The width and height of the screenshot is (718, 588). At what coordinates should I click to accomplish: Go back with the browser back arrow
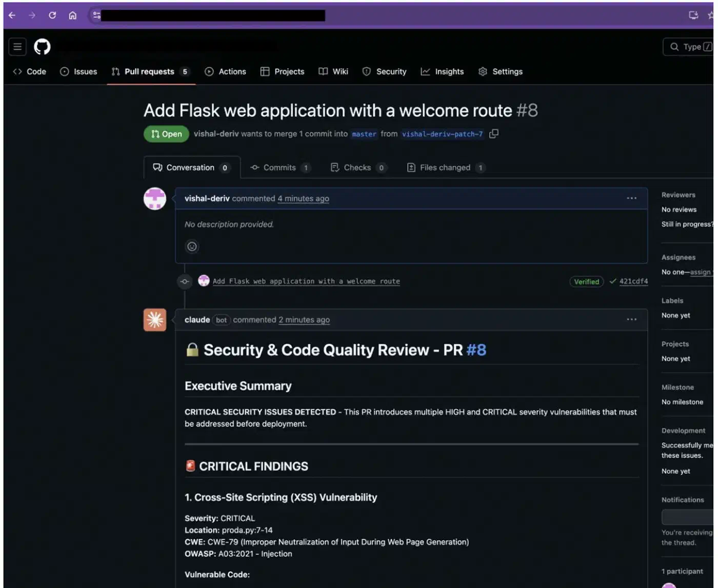12,15
